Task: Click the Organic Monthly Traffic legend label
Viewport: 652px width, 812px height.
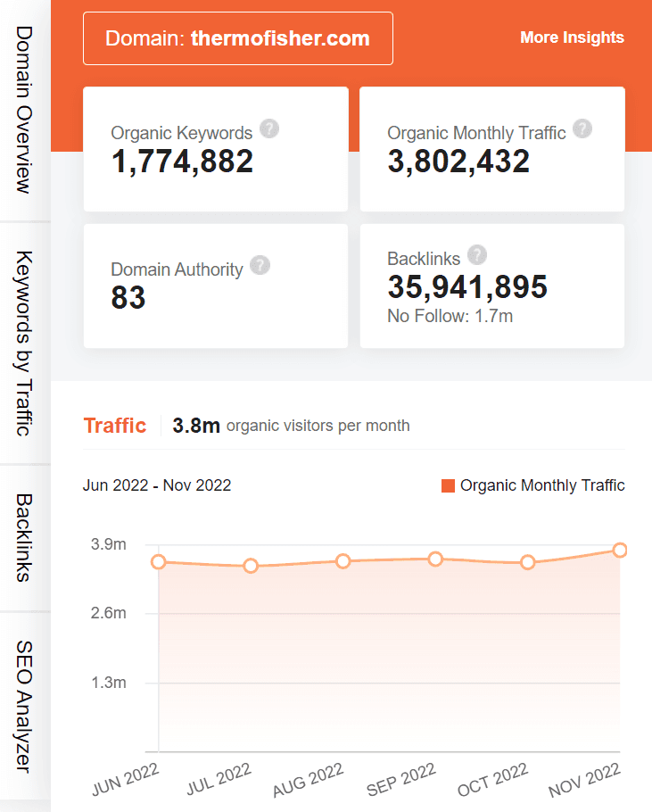Action: pos(542,485)
